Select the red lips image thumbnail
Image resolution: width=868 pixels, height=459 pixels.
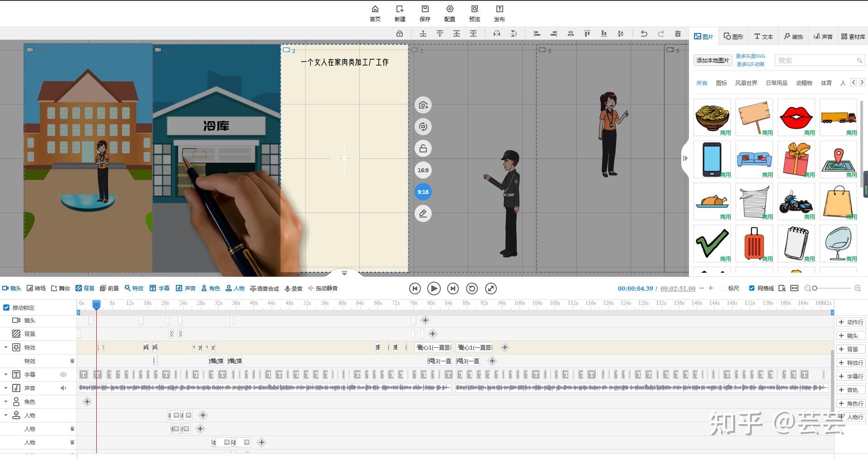(x=796, y=117)
